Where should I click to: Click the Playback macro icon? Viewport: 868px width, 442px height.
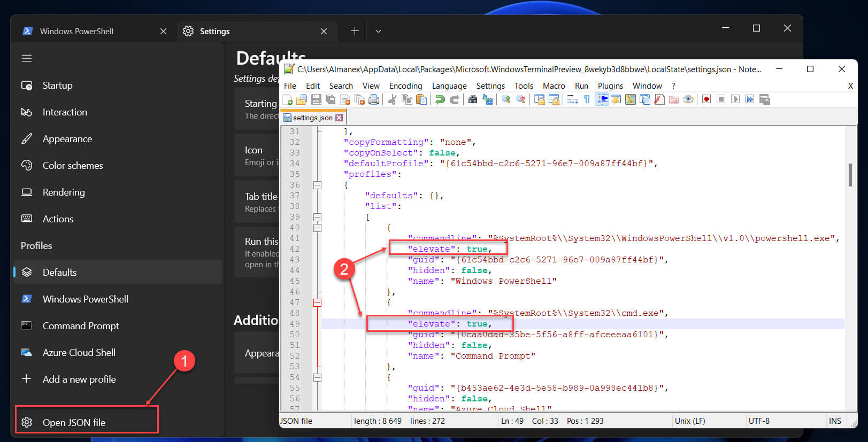735,99
